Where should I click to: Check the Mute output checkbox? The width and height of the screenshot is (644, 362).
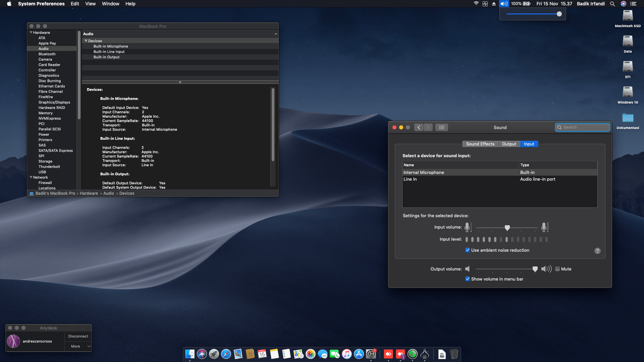click(x=557, y=269)
